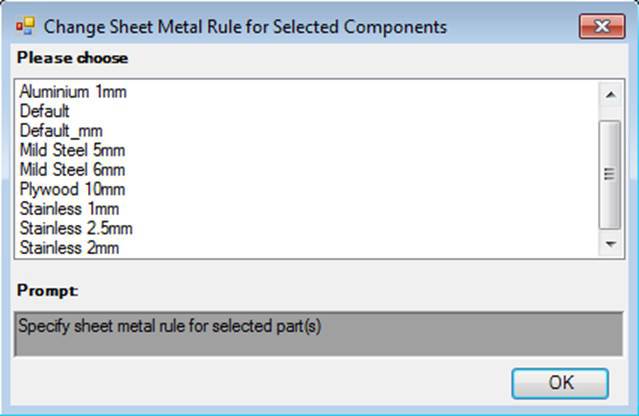Select Mild Steel 6mm option
Screen dimensions: 639x416
tap(72, 170)
